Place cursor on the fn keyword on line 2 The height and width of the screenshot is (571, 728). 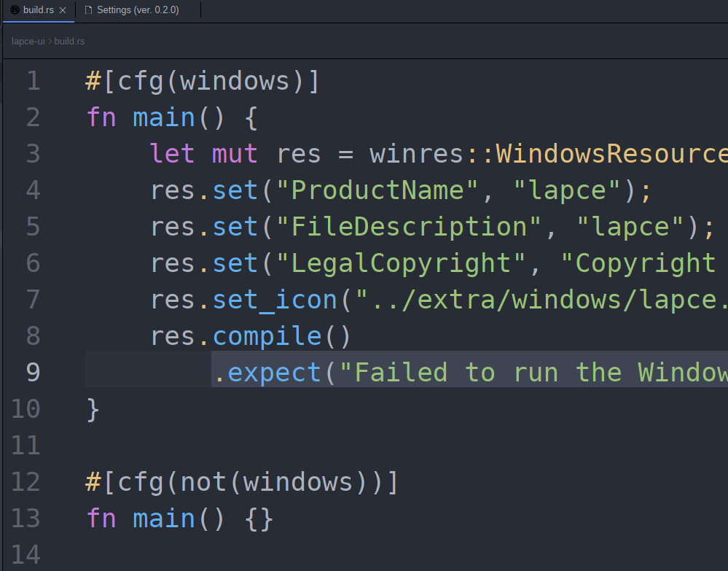tap(101, 117)
